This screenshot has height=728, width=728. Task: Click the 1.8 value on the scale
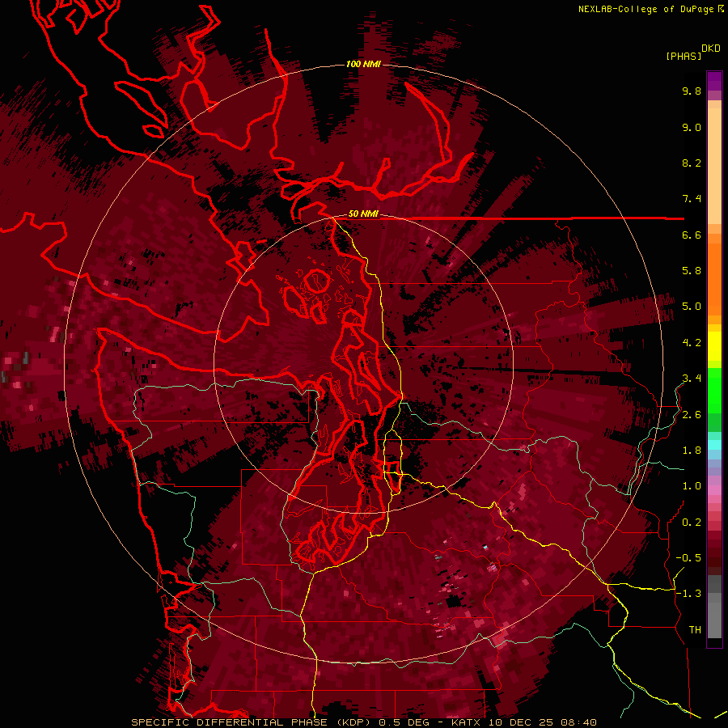[692, 451]
